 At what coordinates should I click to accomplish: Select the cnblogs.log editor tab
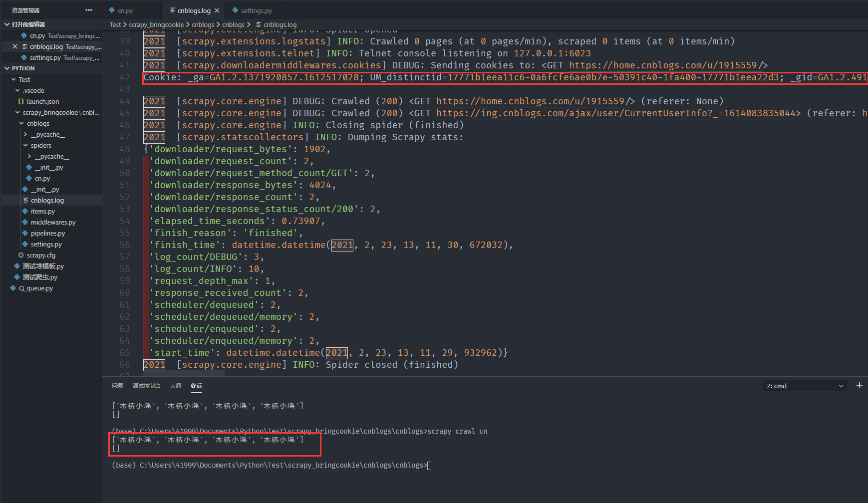click(x=193, y=10)
